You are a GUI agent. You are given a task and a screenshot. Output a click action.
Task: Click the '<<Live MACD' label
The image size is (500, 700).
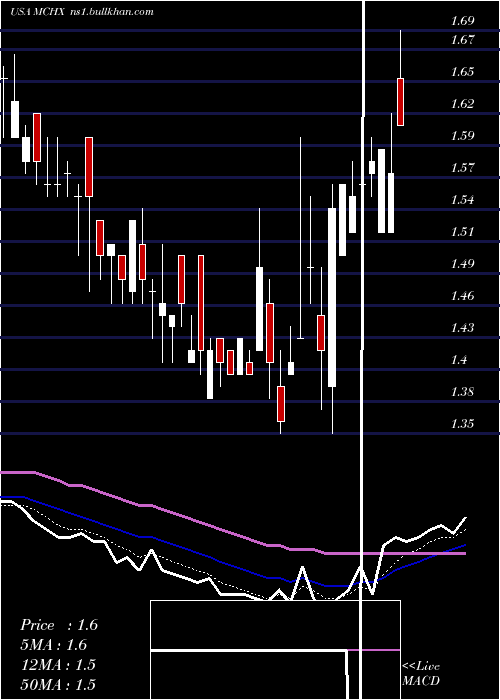[x=421, y=674]
